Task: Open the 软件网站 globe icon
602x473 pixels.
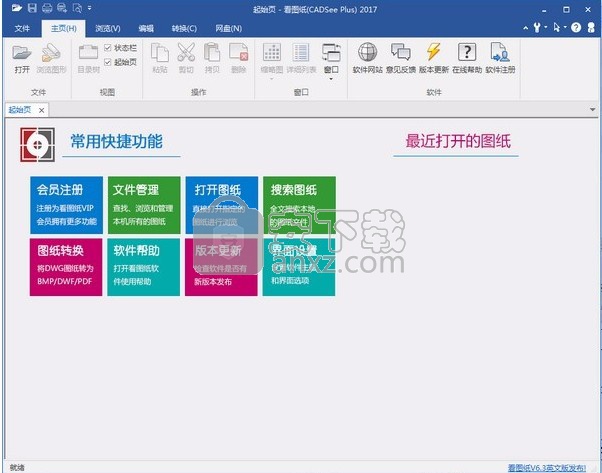Action: tap(367, 53)
